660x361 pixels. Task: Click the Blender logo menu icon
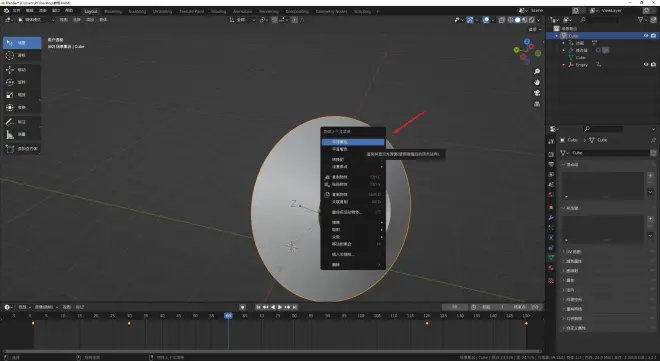[x=6, y=11]
